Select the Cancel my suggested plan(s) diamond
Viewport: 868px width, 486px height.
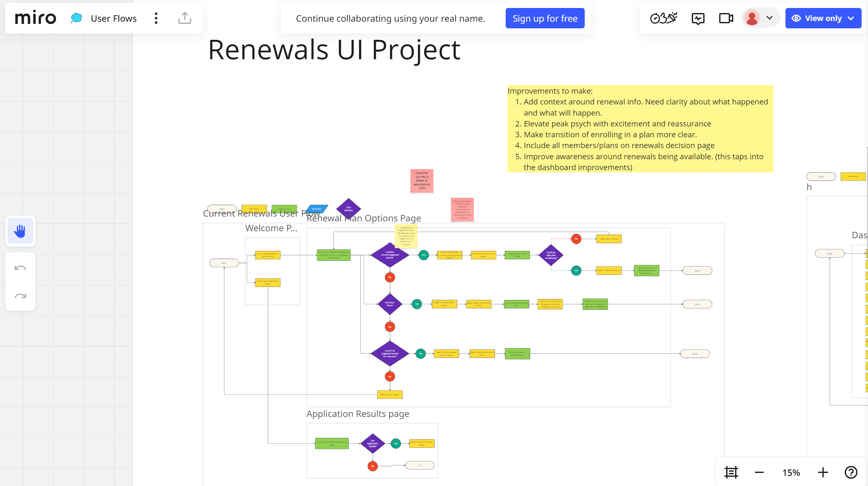tap(390, 354)
